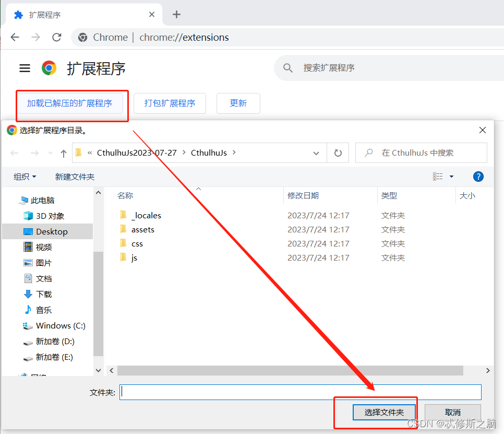Go up one folder level in dialog
Screen dimensions: 504x434
tap(64, 153)
